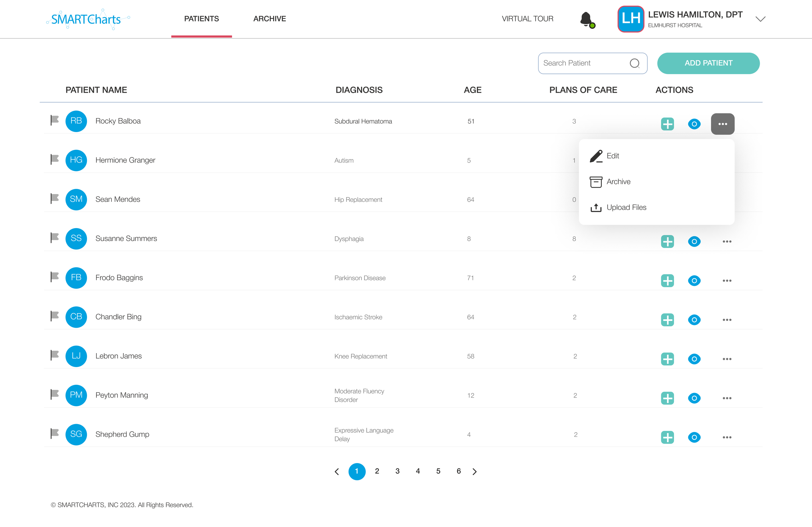Click the search magnifier icon
The image size is (812, 527).
634,63
